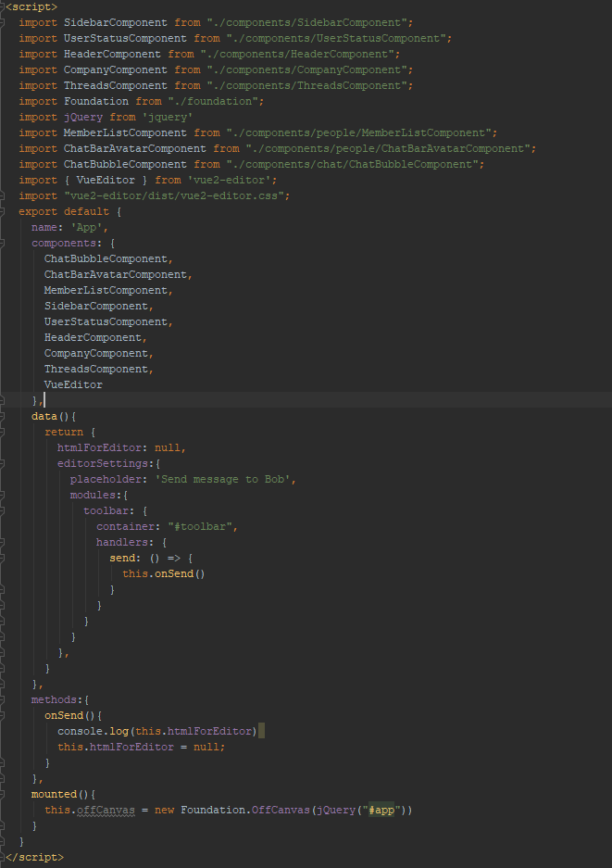Image resolution: width=612 pixels, height=868 pixels.
Task: Click the 'methods' property key
Action: pyautogui.click(x=55, y=699)
